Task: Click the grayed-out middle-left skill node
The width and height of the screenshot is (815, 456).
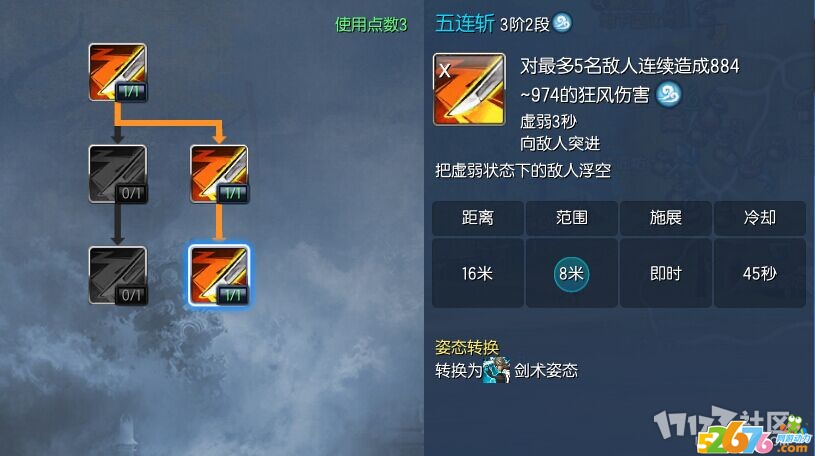Action: point(117,174)
